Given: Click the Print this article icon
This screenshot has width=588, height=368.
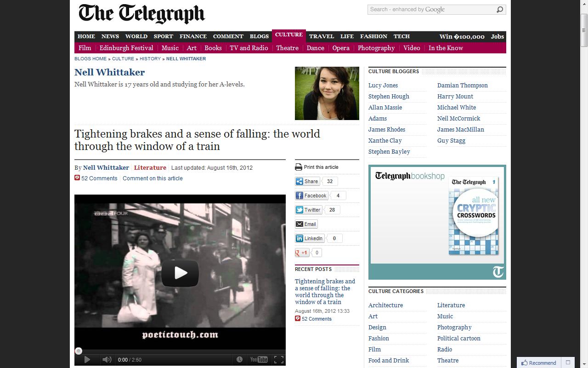Looking at the screenshot, I should [299, 167].
